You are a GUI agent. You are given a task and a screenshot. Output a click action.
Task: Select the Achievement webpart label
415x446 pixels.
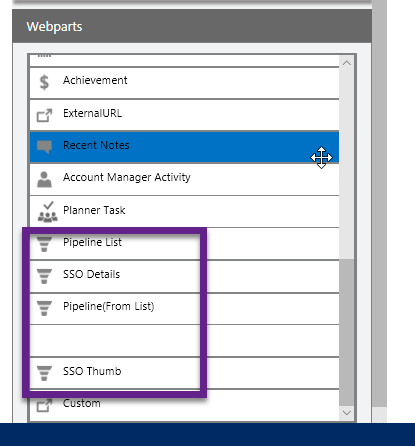(x=95, y=80)
